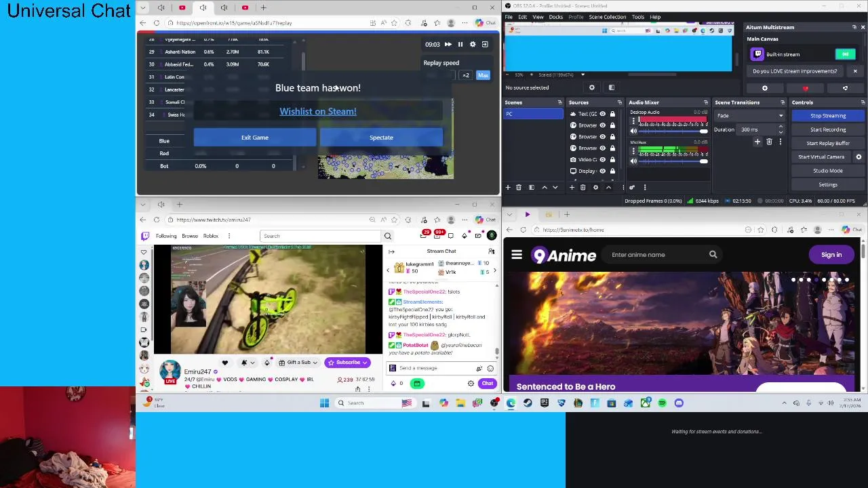Viewport: 868px width, 488px height.
Task: Open OBS Scene Collection menu
Action: coord(608,17)
